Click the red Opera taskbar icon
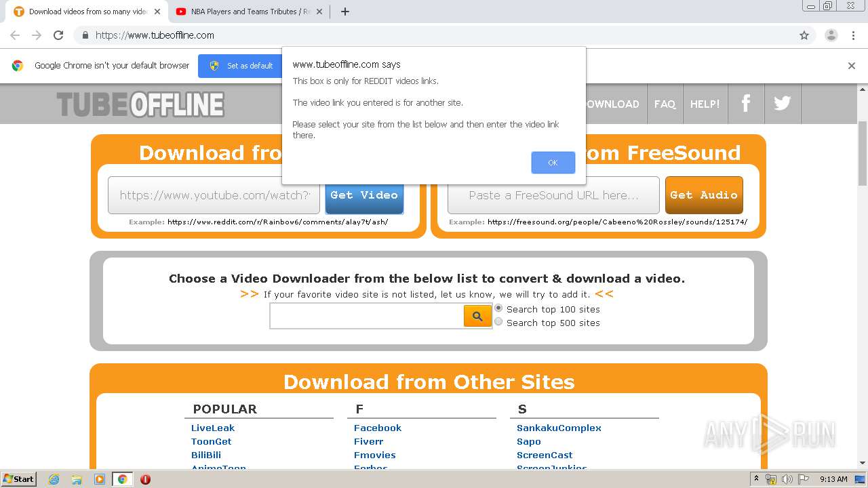 coord(145,479)
